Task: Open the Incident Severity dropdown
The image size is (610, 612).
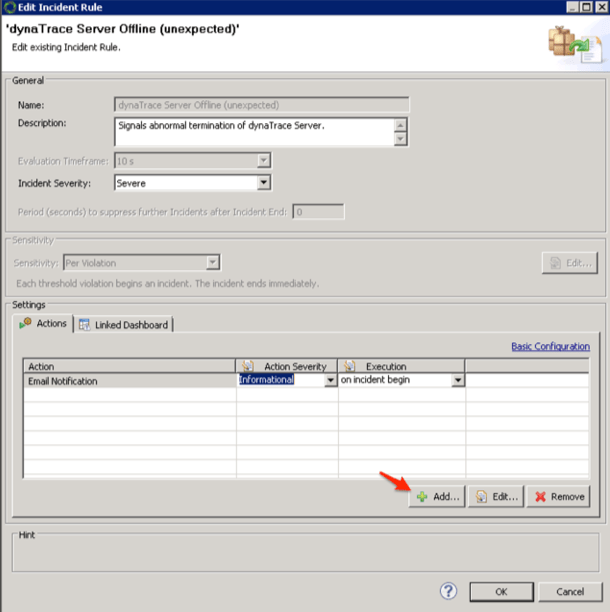Action: pyautogui.click(x=264, y=183)
